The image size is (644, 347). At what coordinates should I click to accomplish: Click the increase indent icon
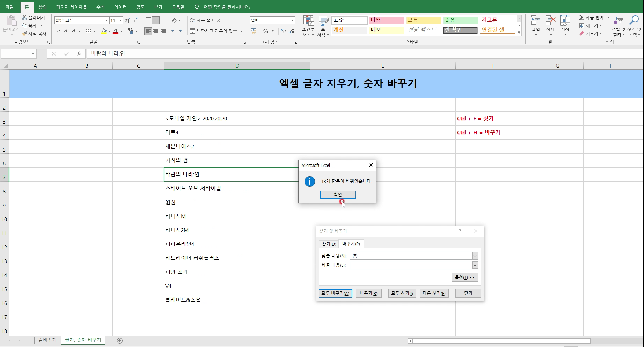click(x=182, y=31)
